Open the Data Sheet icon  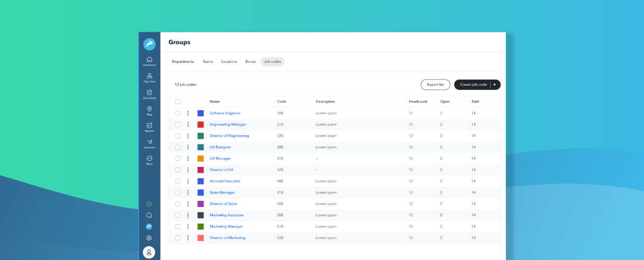coord(149,94)
